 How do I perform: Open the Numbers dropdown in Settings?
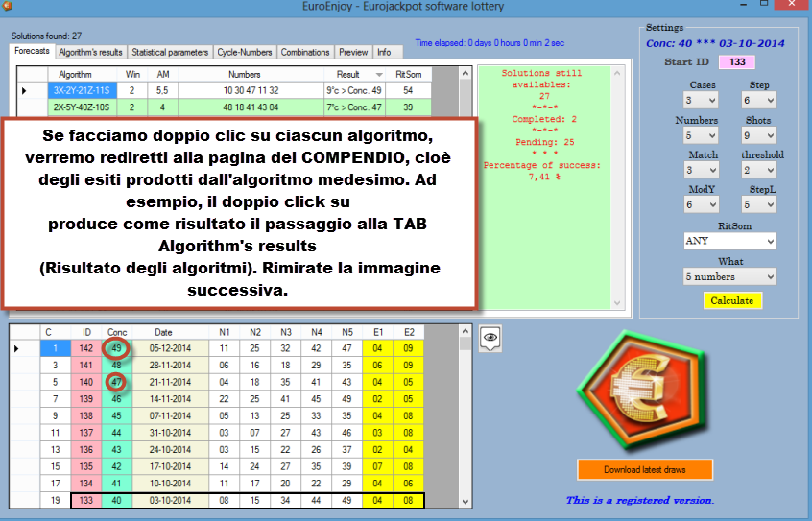tap(702, 135)
